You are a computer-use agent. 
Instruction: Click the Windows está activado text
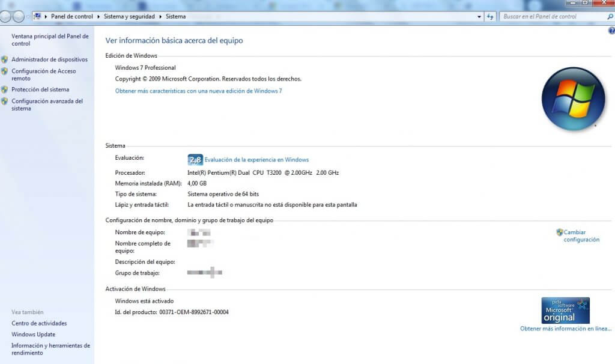pyautogui.click(x=144, y=301)
